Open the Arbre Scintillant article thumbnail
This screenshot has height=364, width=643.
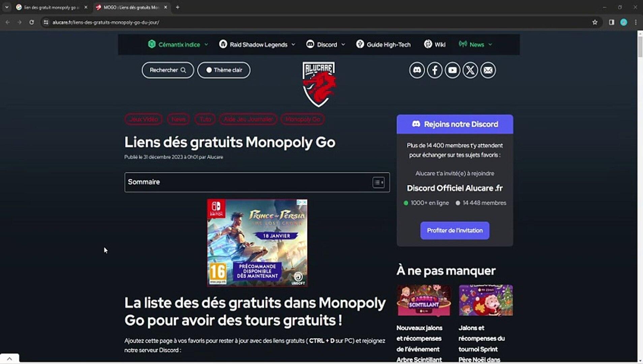point(424,300)
